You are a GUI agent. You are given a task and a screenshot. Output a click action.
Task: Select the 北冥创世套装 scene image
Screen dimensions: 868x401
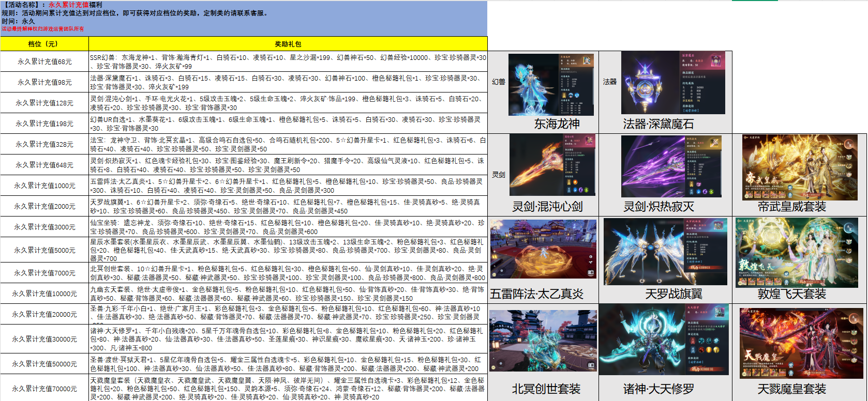click(543, 340)
